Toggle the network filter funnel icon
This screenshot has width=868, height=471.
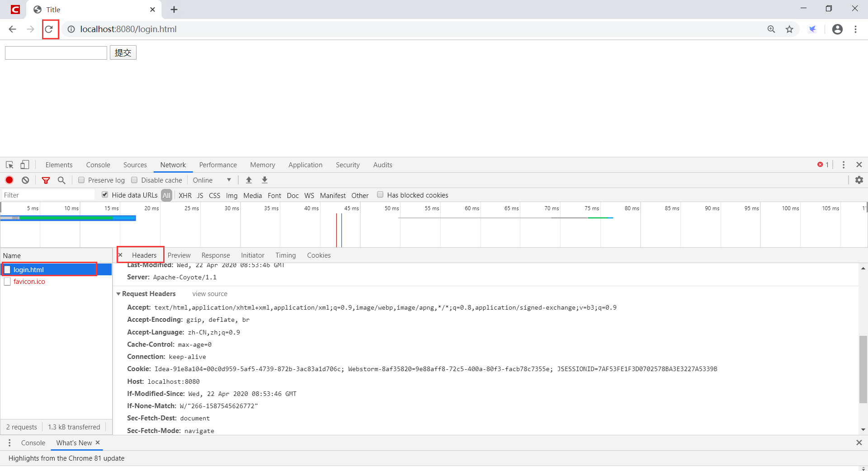(46, 180)
